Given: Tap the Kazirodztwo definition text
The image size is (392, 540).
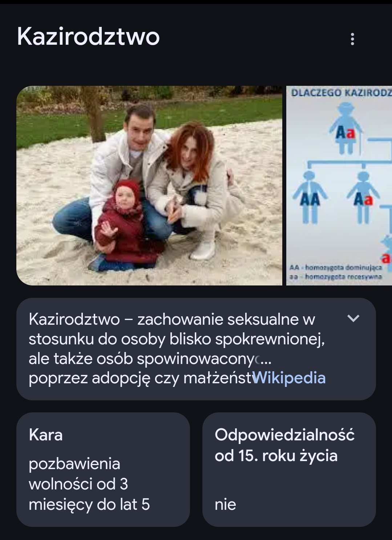Looking at the screenshot, I should 177,348.
